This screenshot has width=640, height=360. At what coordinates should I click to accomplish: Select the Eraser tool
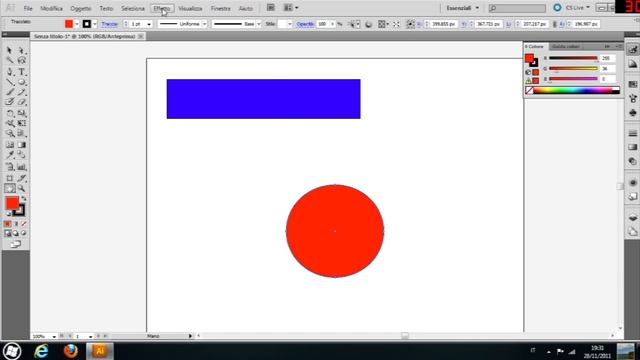click(22, 102)
